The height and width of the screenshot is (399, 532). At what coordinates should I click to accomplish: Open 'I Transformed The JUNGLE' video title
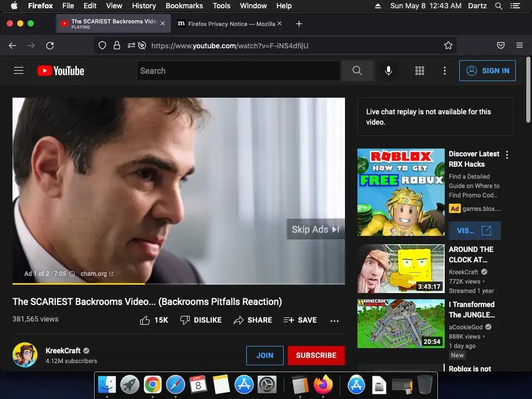[472, 310]
